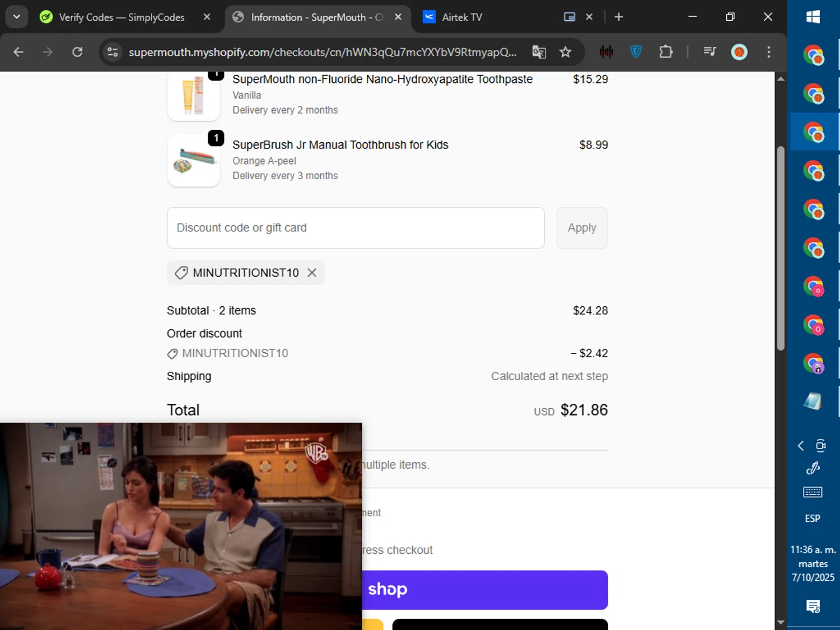Open the Chrome profile avatar
Screen dimensions: 840x630
pos(739,52)
